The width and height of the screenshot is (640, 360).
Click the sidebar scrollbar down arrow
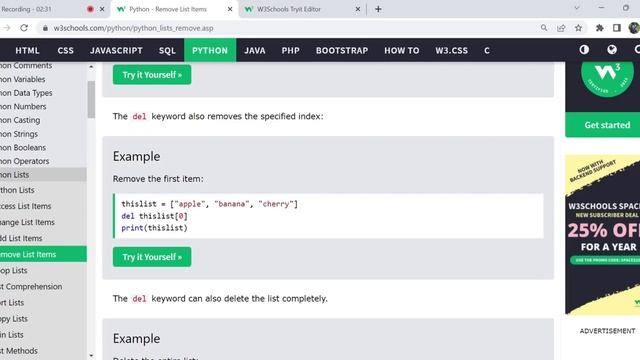tap(91, 356)
